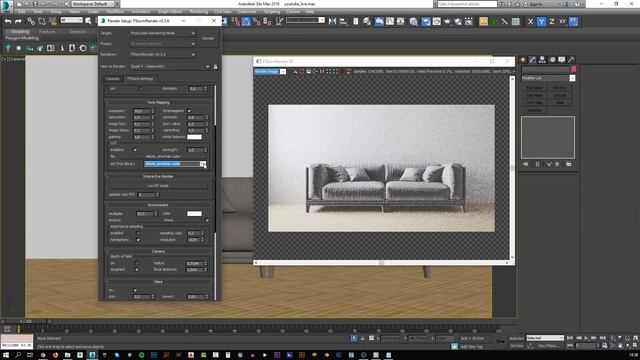Activate the Unlink Selection tool

[42, 21]
